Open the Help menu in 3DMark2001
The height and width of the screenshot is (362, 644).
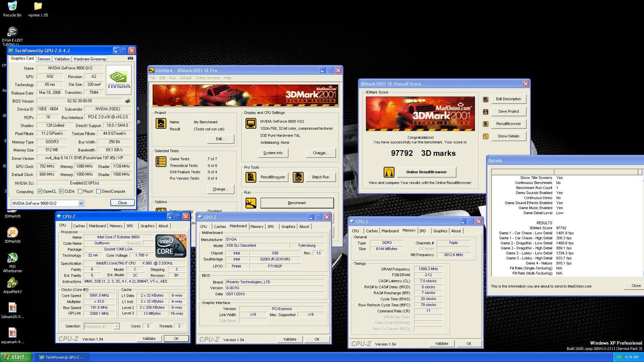[x=227, y=78]
